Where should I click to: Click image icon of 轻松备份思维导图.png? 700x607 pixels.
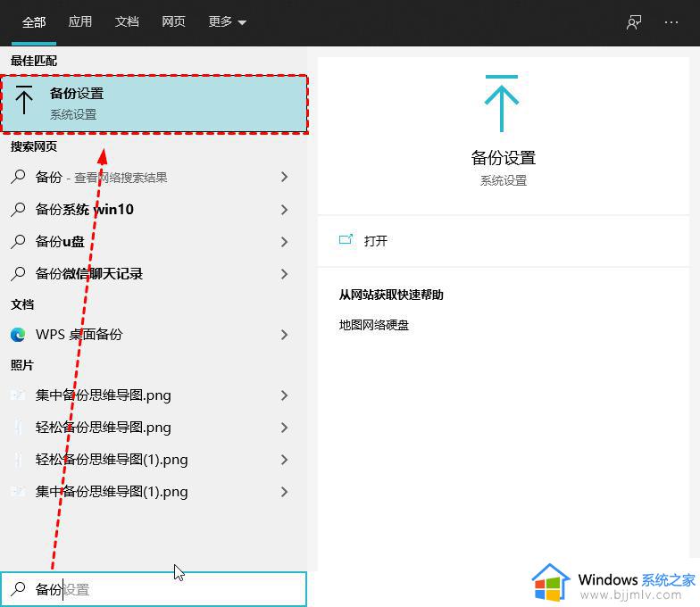point(18,427)
